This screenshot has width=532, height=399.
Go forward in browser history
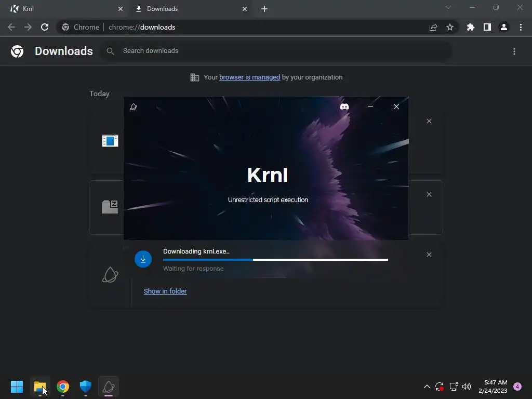(28, 27)
